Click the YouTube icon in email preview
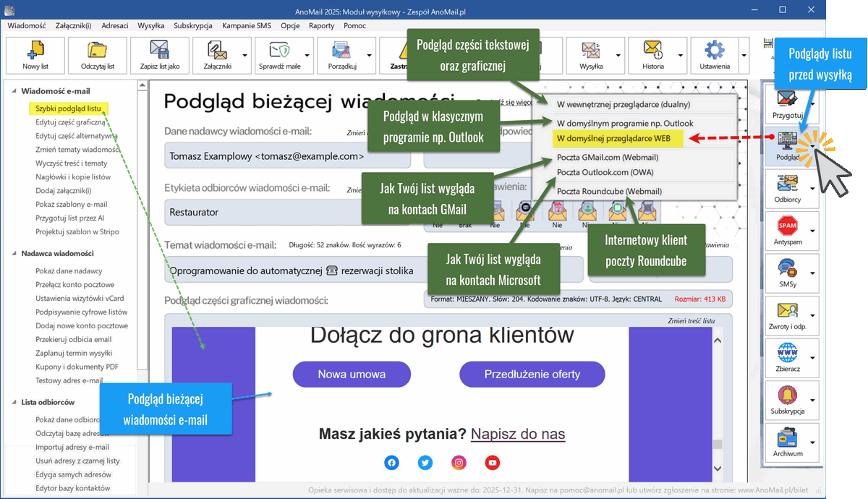Viewport: 868px width, 499px height. 492,462
